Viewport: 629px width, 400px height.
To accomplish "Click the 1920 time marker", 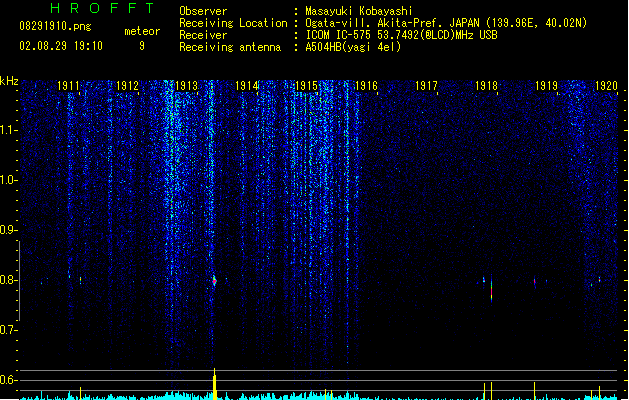I will pyautogui.click(x=606, y=86).
